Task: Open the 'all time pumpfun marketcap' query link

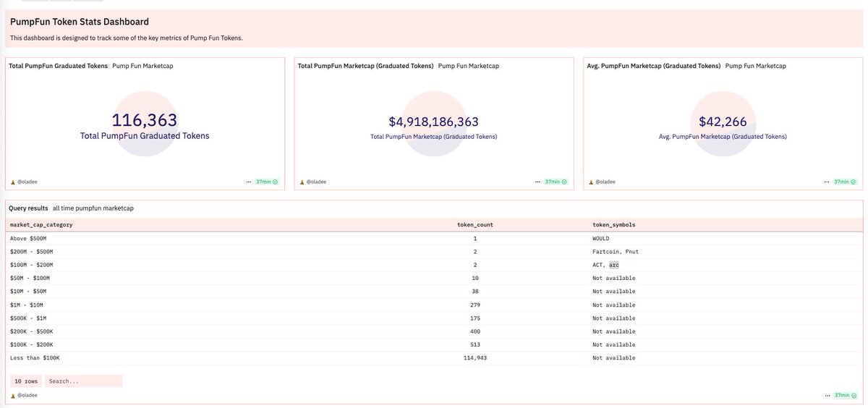Action: tap(93, 208)
